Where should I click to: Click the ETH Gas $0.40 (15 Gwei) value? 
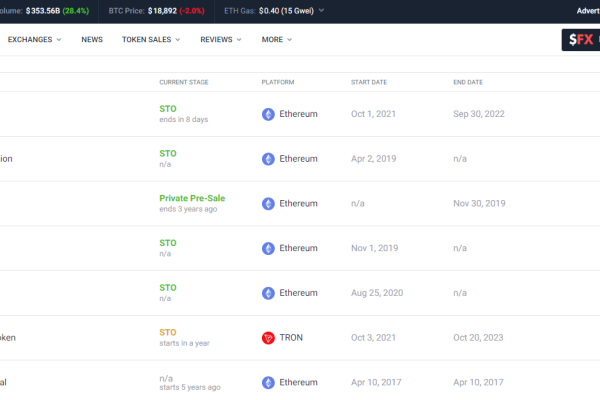coord(286,11)
